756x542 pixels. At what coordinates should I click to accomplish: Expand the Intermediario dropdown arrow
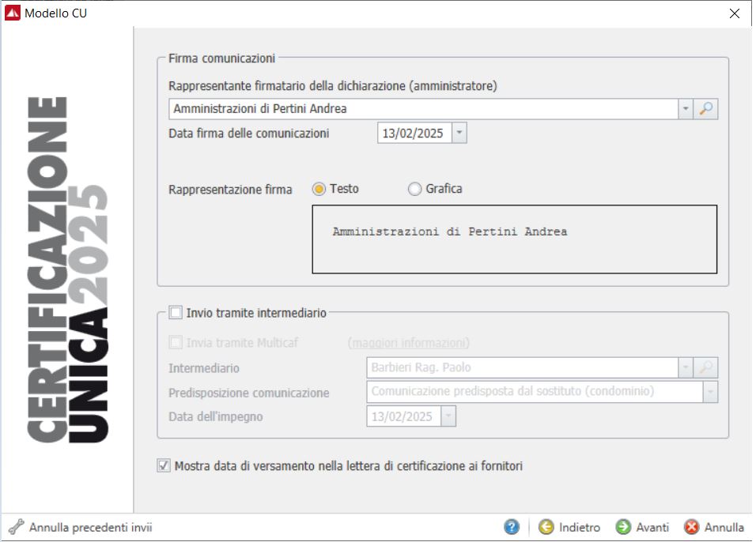pos(686,367)
